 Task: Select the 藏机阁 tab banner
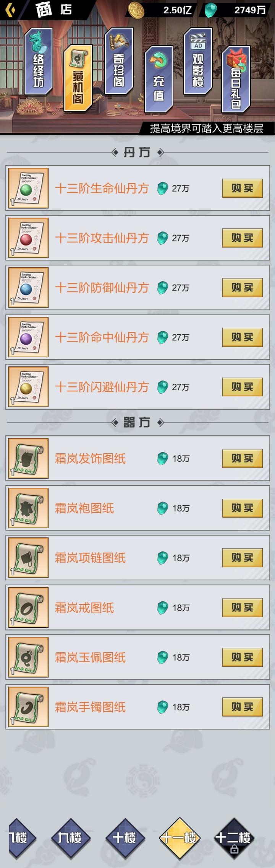[x=78, y=78]
